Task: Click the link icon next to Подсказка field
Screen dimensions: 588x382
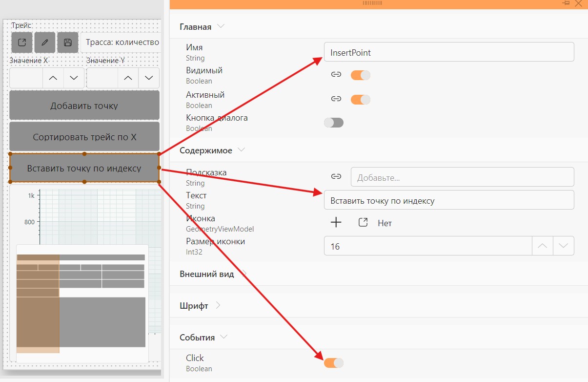Action: 336,176
